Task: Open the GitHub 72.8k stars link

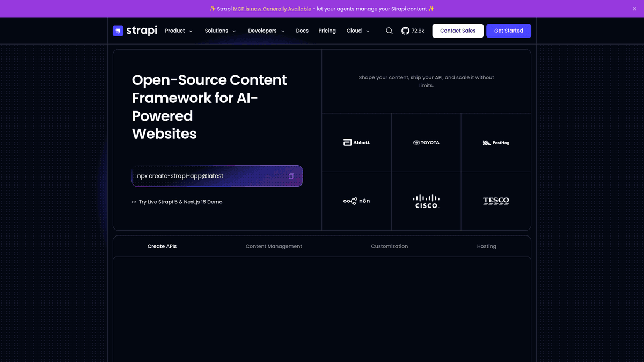Action: (413, 31)
